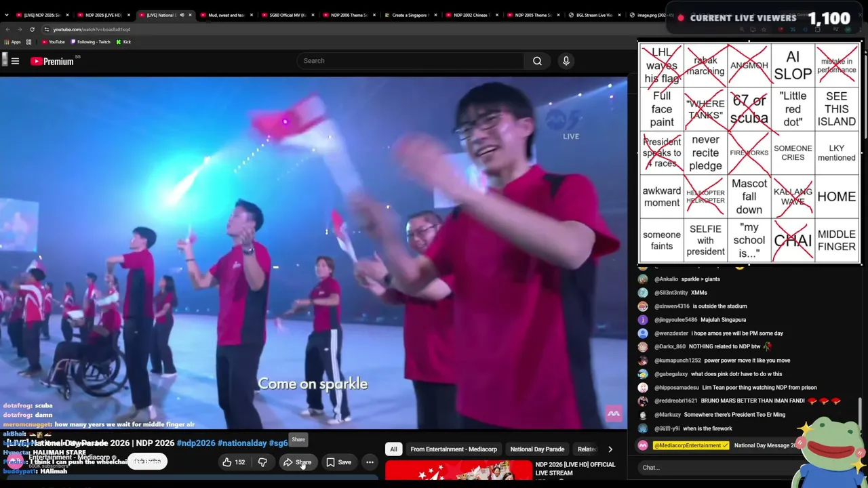
Task: Click the 'Little red dot' bingo square
Action: click(x=793, y=109)
